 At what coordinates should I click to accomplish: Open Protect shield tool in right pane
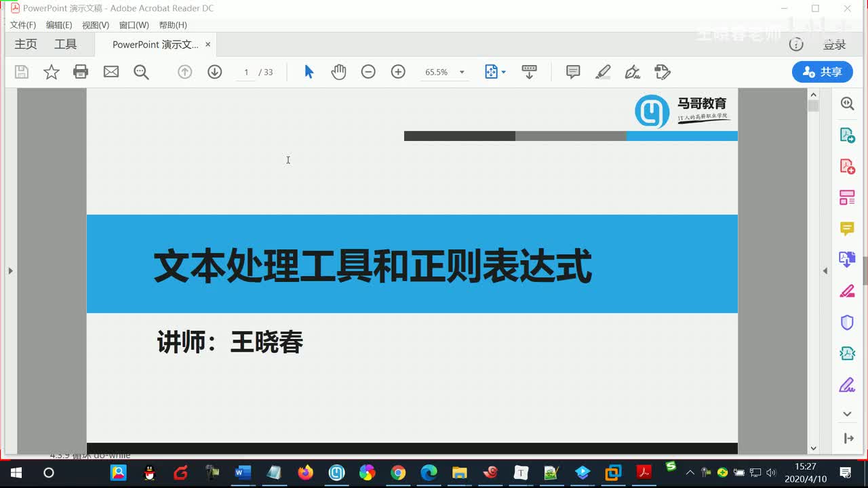pos(847,323)
